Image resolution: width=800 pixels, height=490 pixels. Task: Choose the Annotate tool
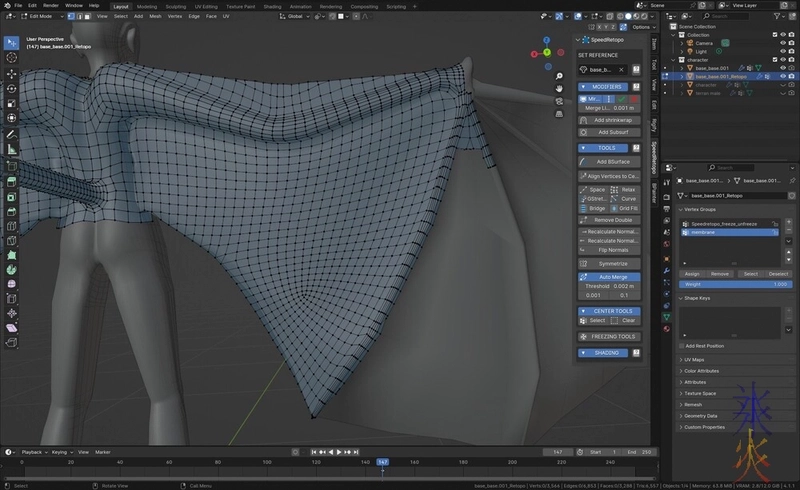click(x=11, y=134)
